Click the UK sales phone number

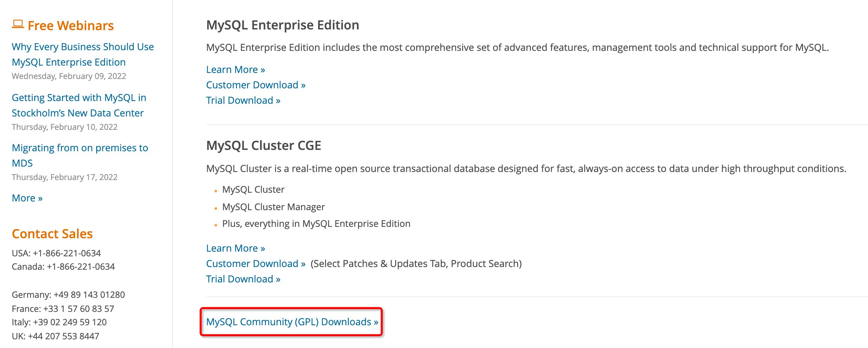click(63, 336)
